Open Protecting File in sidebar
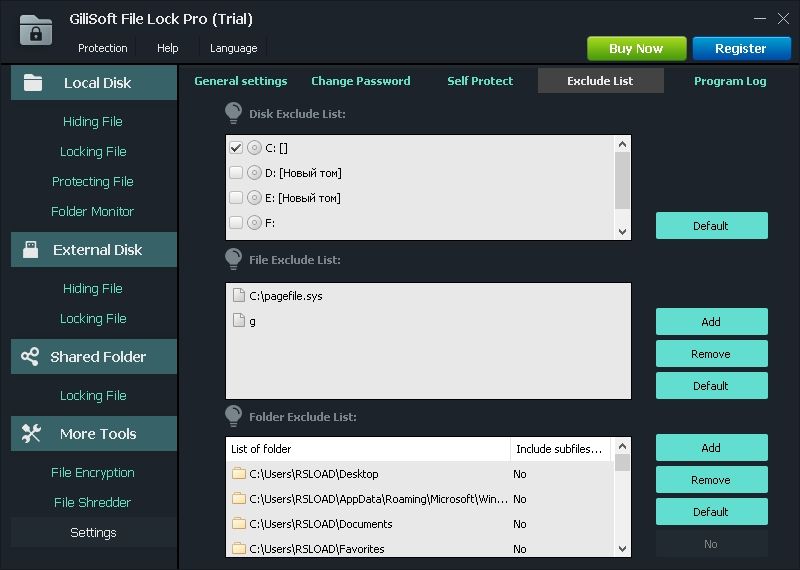 [93, 181]
